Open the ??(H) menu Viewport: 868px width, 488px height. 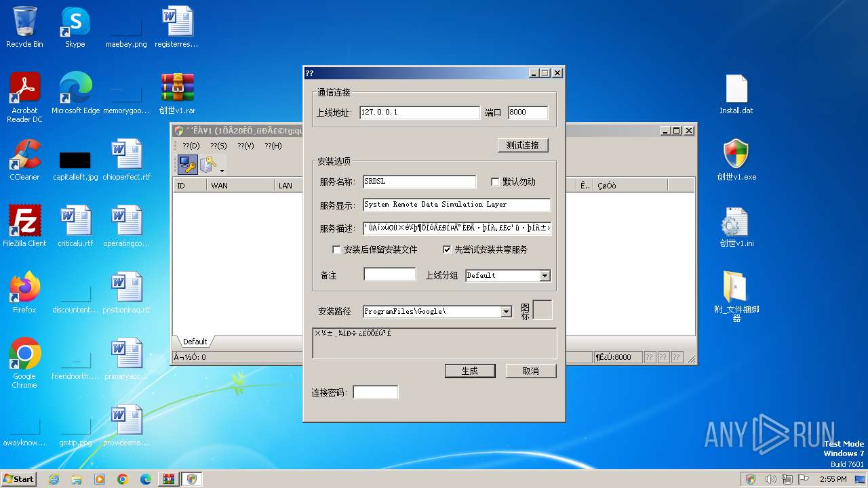pos(273,146)
